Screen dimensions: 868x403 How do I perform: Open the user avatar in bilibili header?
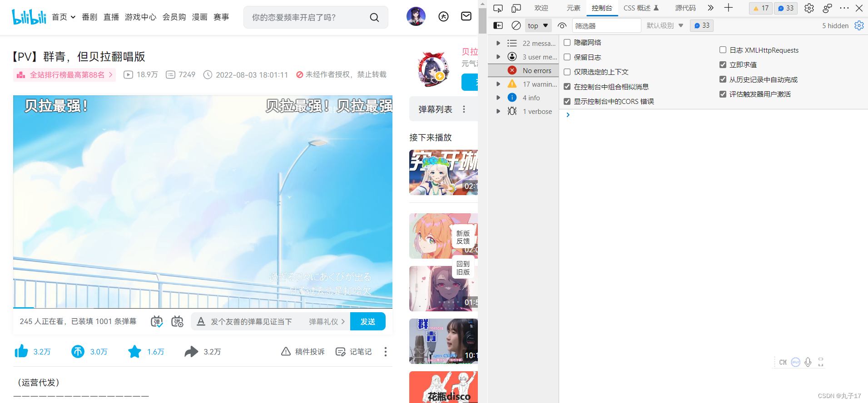(416, 17)
